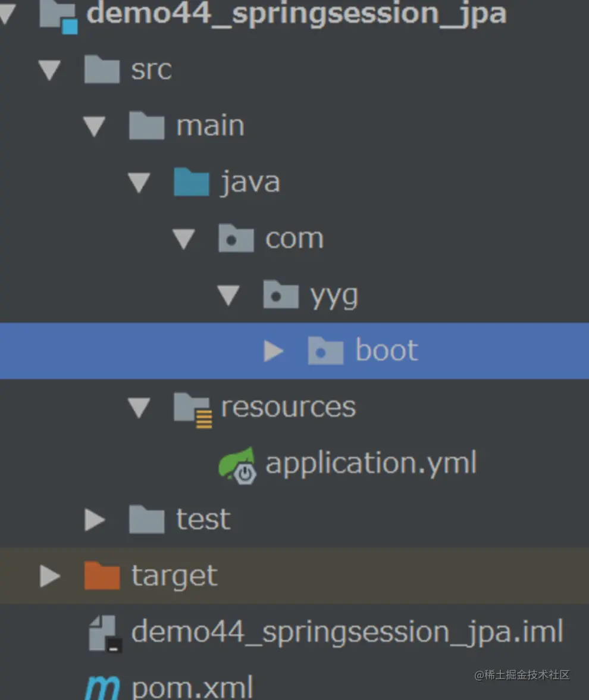The width and height of the screenshot is (589, 700).
Task: Click the module icon of demo44_springsession_jpa
Action: 58,17
